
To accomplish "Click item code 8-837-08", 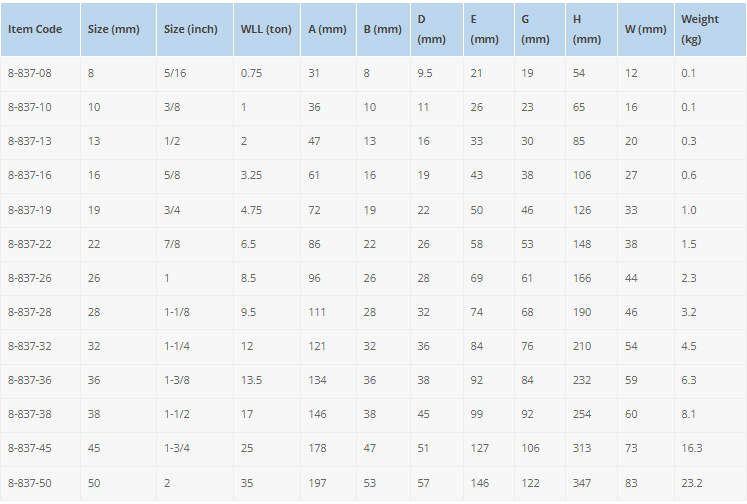I will [30, 73].
